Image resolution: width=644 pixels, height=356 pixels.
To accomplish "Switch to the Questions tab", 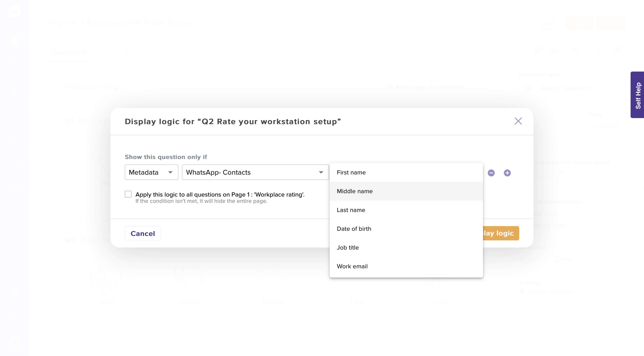I will point(68,53).
